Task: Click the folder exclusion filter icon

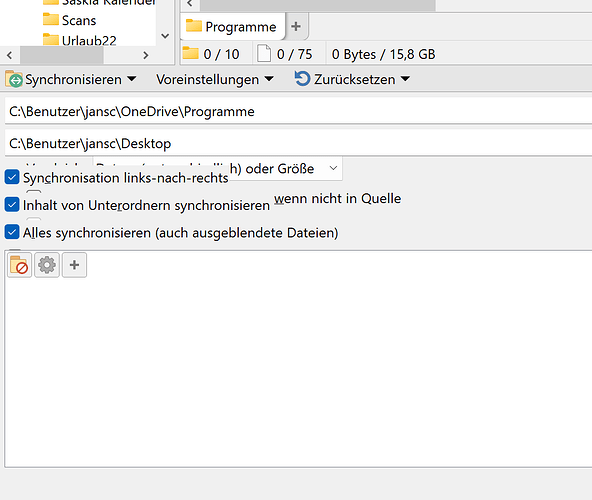Action: [19, 265]
